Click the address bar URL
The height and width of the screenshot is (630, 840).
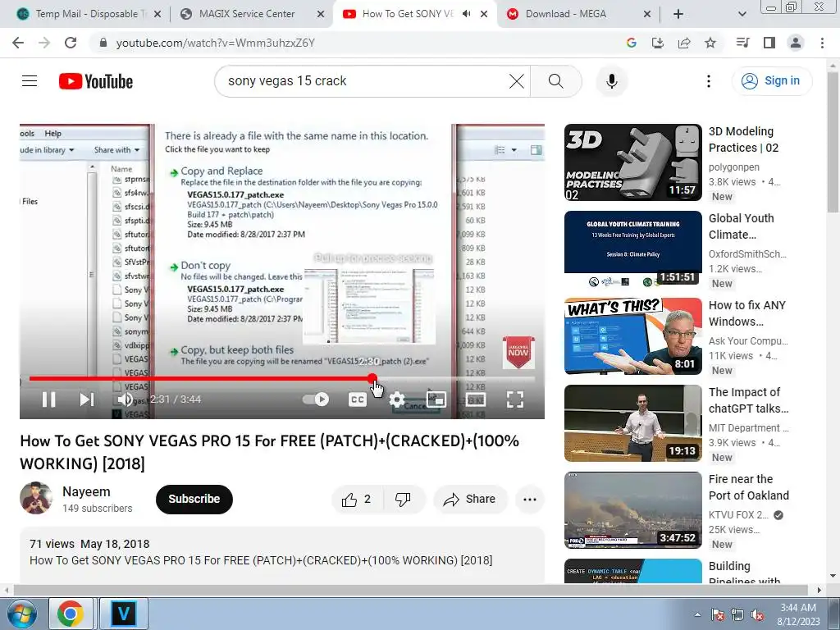216,43
